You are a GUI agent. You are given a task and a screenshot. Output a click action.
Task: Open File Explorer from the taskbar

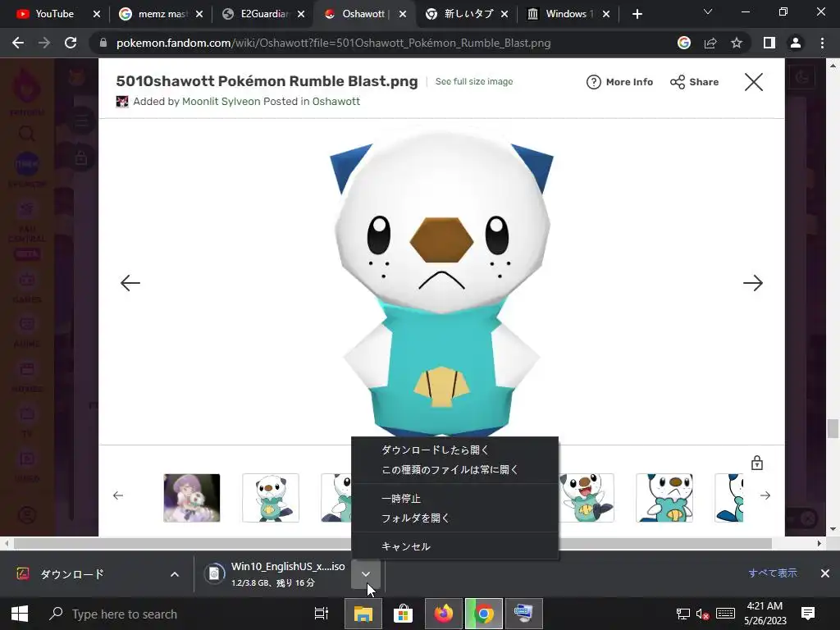click(x=363, y=614)
